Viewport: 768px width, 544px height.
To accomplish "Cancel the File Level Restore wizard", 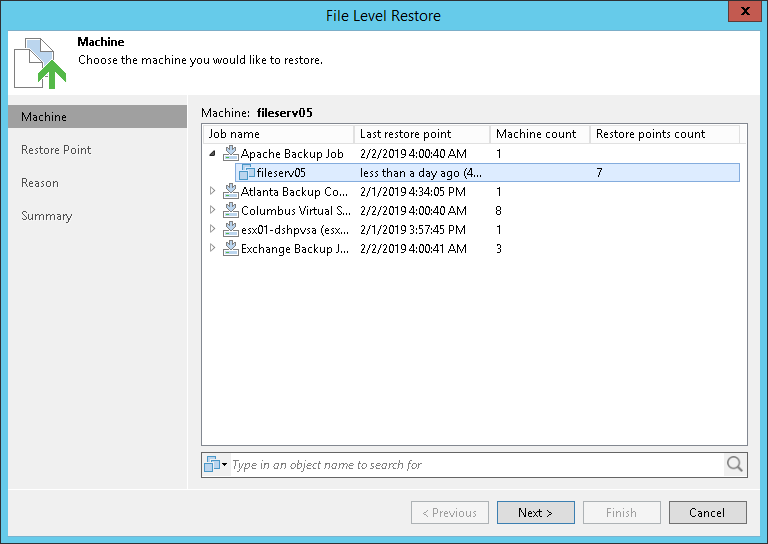I will (x=707, y=513).
